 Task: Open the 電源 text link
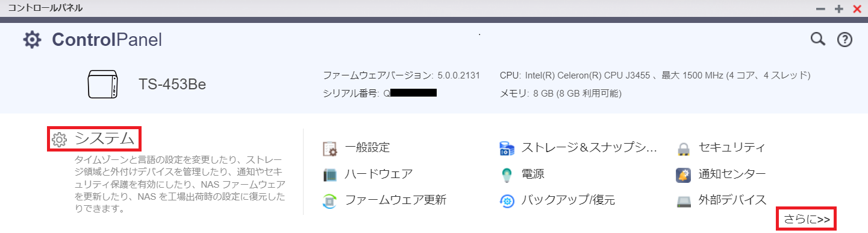pos(532,175)
